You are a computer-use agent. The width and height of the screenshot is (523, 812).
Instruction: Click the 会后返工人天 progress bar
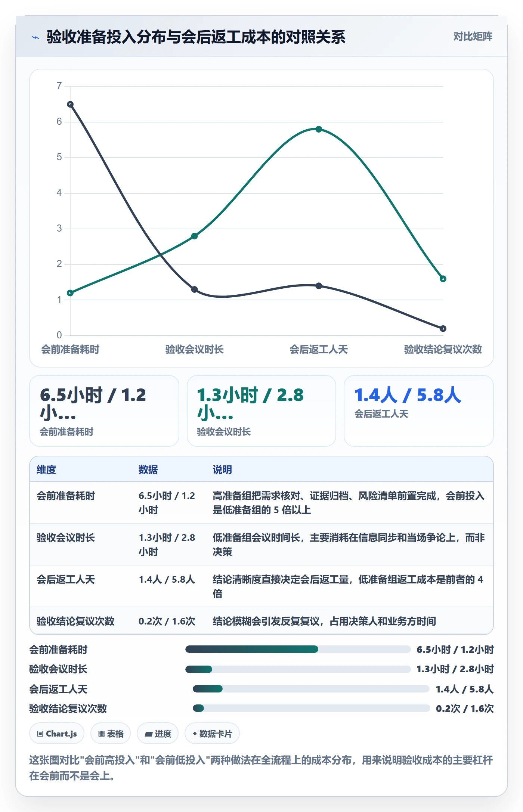(311, 689)
